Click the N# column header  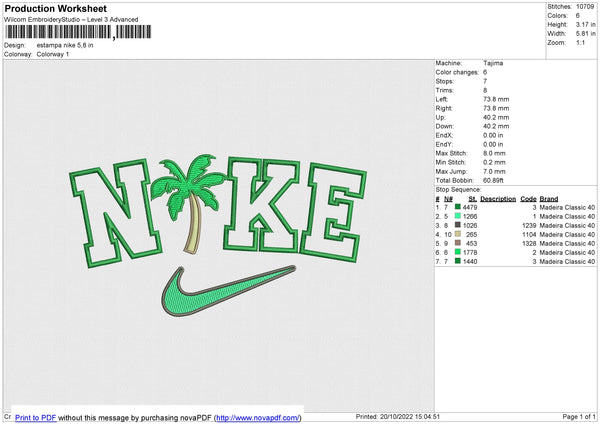pyautogui.click(x=448, y=199)
